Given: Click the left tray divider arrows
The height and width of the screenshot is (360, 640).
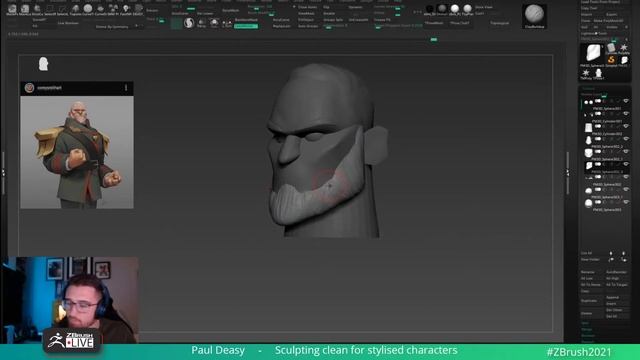Looking at the screenshot, I should [x=3, y=173].
